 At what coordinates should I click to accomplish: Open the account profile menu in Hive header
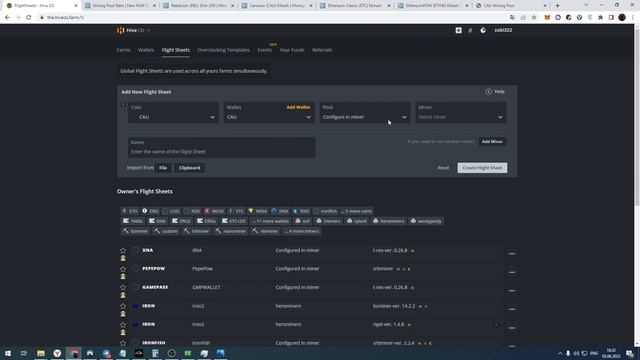tap(503, 30)
